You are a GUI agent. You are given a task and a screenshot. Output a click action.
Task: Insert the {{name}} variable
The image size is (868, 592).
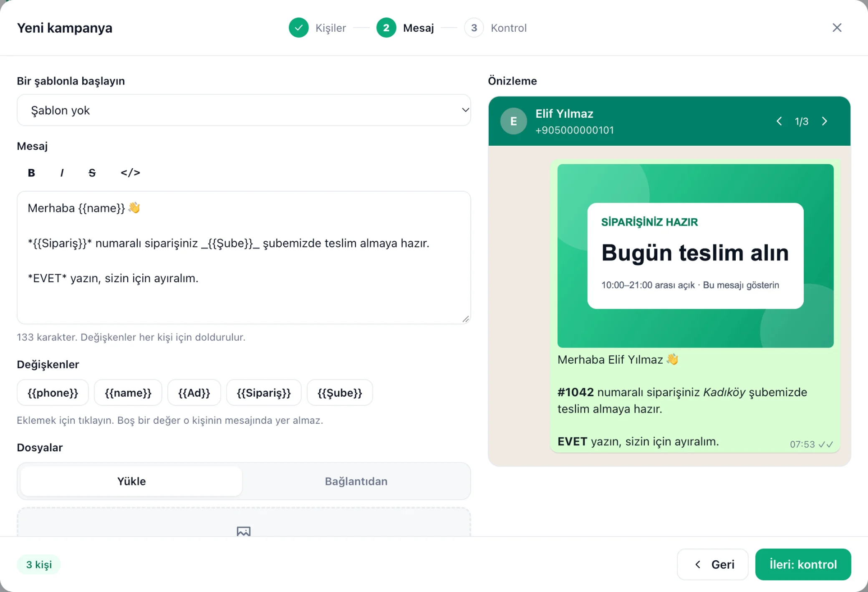128,392
